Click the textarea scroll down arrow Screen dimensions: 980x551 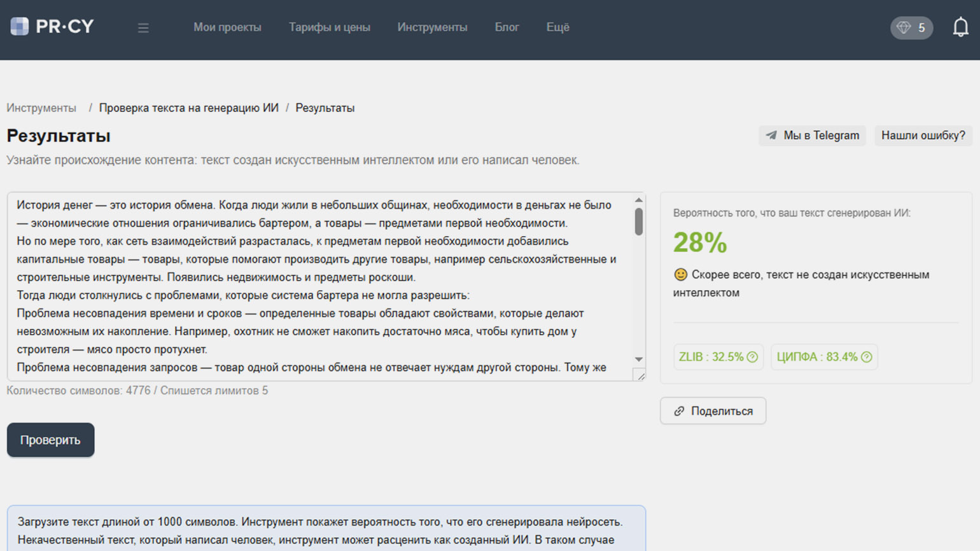click(638, 359)
